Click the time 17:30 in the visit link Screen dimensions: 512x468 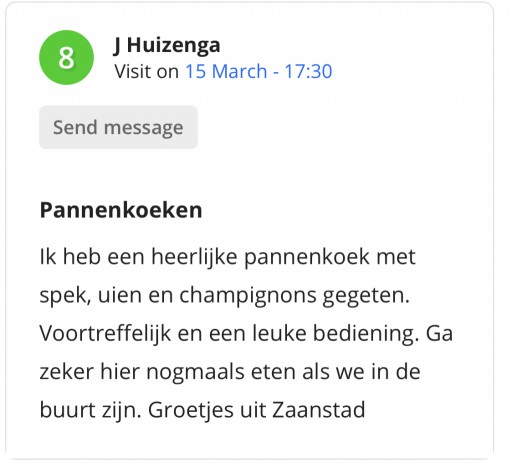(x=308, y=71)
